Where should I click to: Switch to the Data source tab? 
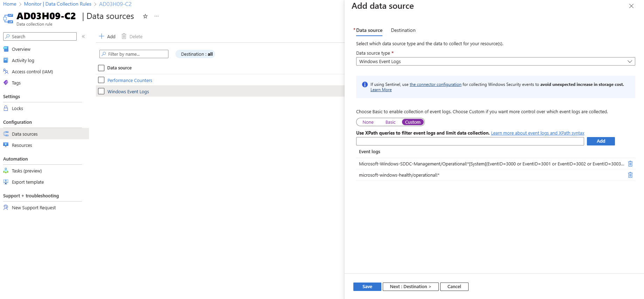[x=369, y=30]
